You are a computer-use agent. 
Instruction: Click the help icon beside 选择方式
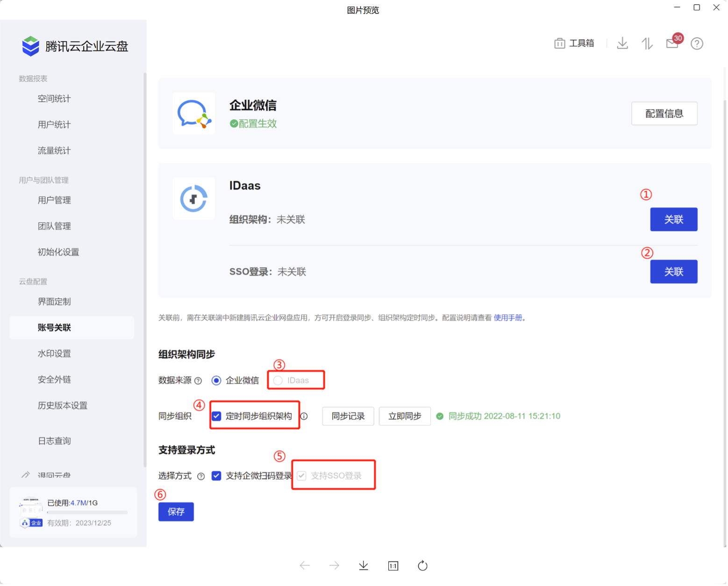click(201, 477)
